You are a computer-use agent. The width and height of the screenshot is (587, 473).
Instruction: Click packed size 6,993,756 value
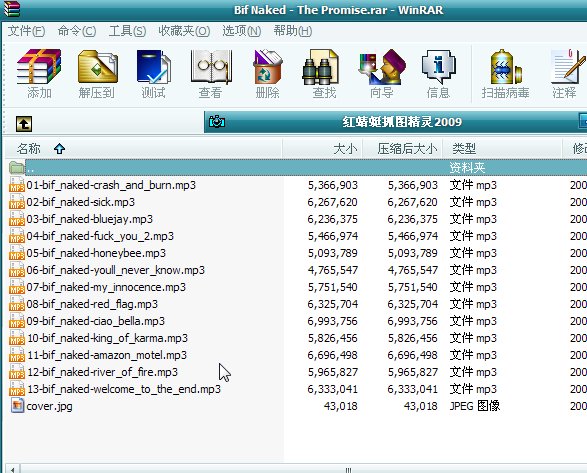click(x=413, y=321)
